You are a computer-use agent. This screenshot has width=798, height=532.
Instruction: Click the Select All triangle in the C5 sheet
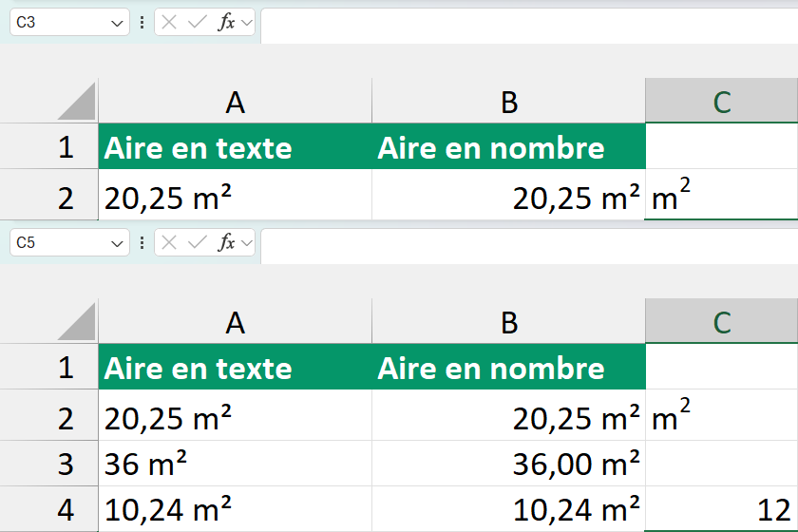pos(76,322)
